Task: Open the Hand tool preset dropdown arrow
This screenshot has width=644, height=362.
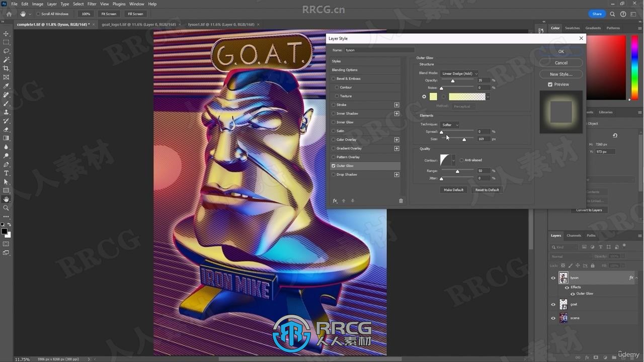Action: coord(30,14)
